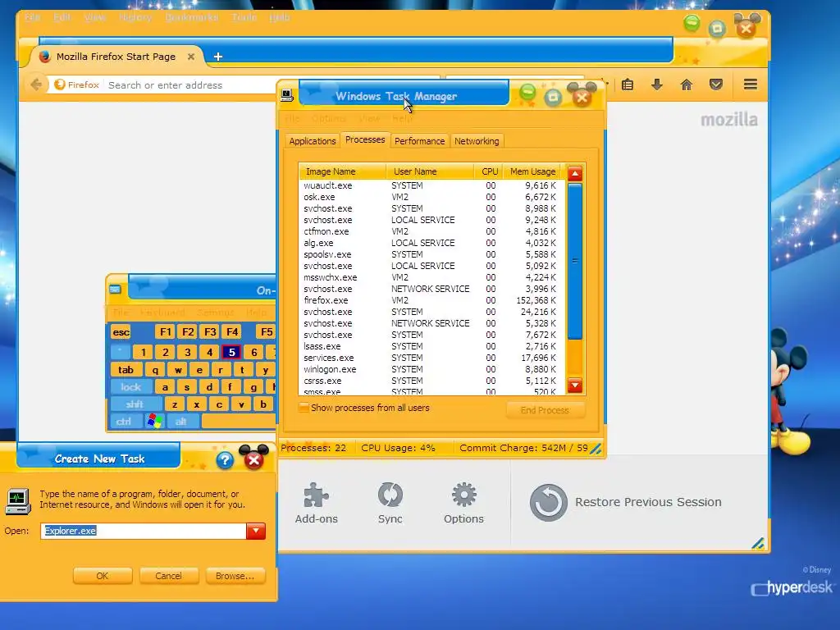Click the esc key on screen keyboard

[121, 332]
